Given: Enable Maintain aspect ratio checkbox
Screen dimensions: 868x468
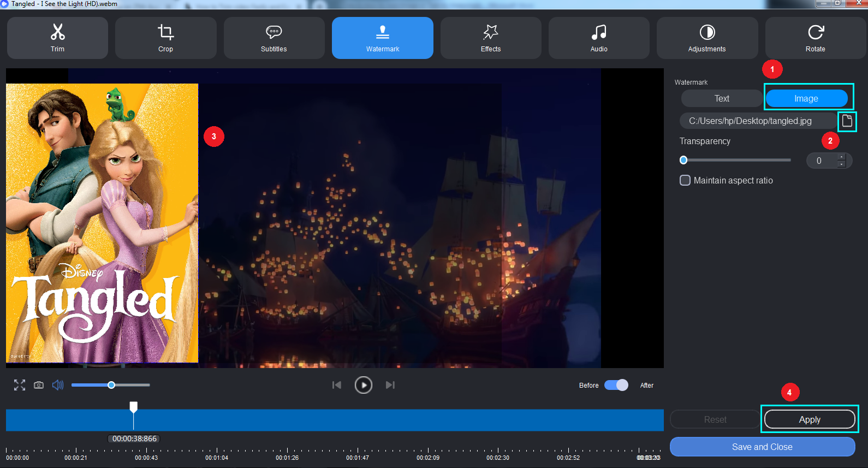Looking at the screenshot, I should click(x=685, y=180).
